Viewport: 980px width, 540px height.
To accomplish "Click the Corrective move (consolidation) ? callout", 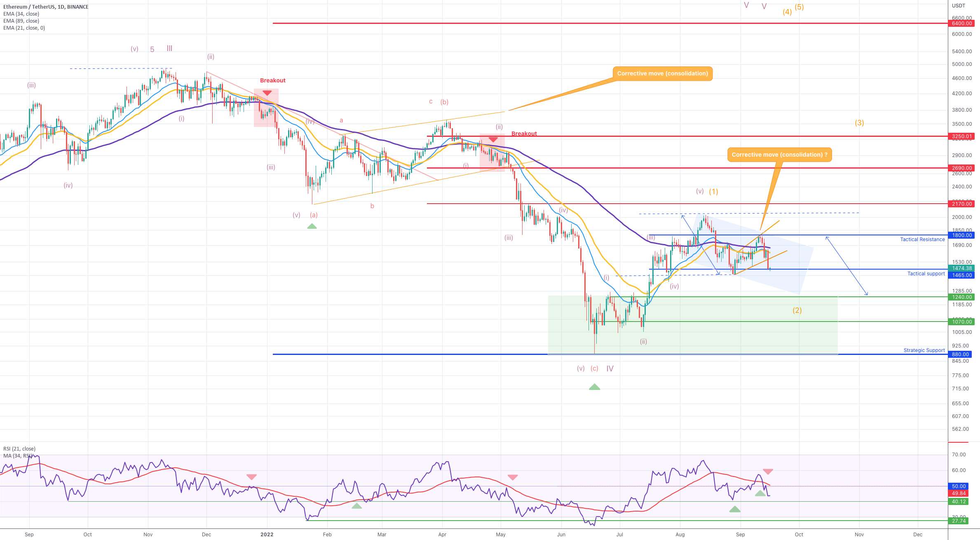I will pos(780,155).
